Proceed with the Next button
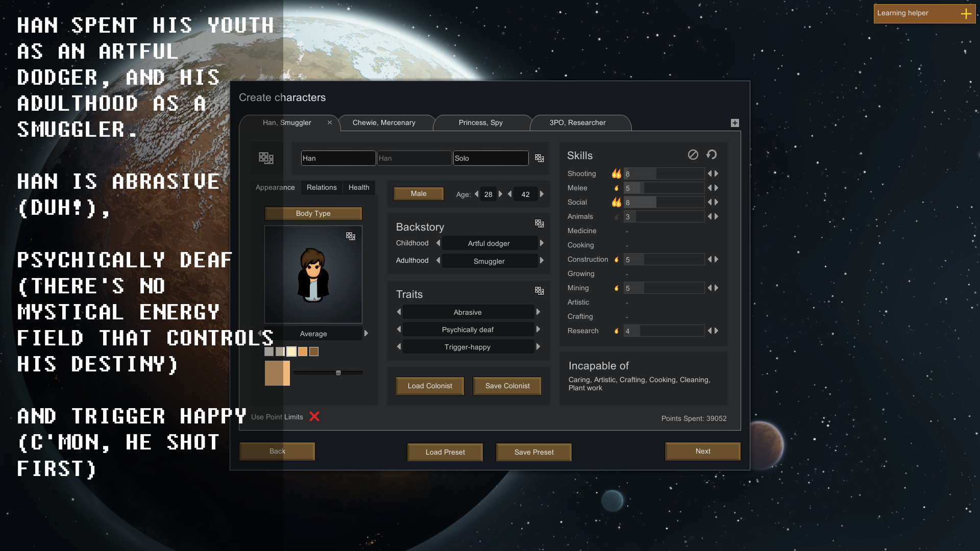The height and width of the screenshot is (551, 980). point(703,452)
